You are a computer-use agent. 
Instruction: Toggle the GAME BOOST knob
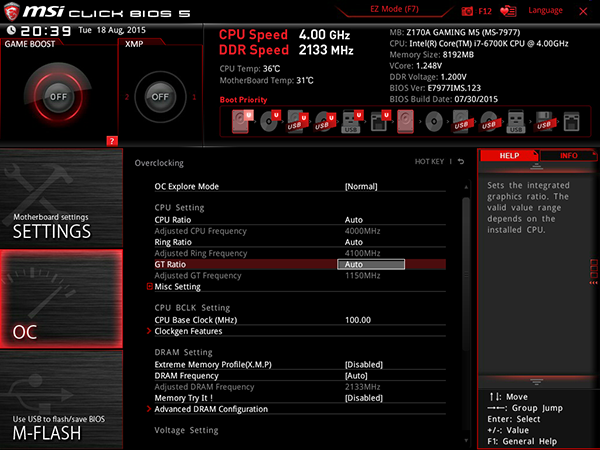point(58,97)
